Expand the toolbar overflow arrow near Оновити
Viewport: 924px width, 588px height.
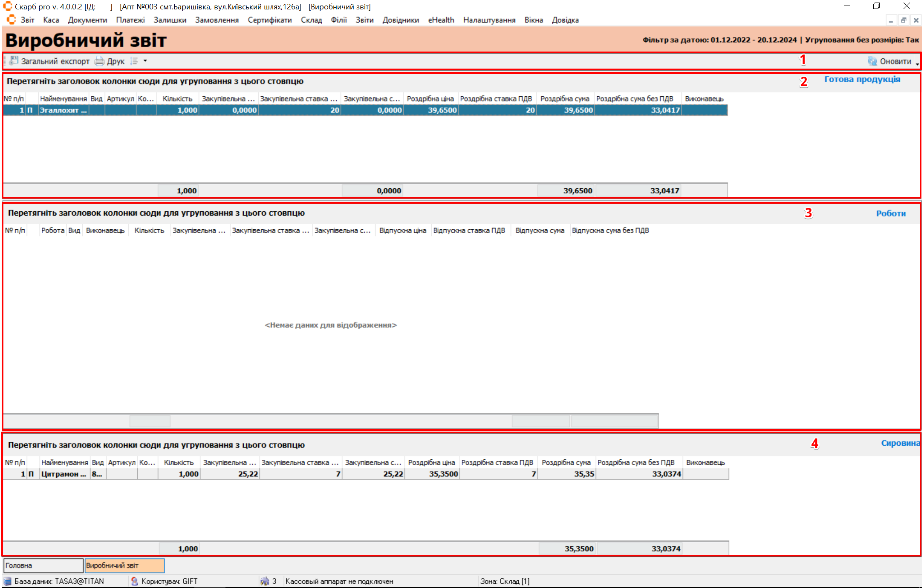click(917, 64)
